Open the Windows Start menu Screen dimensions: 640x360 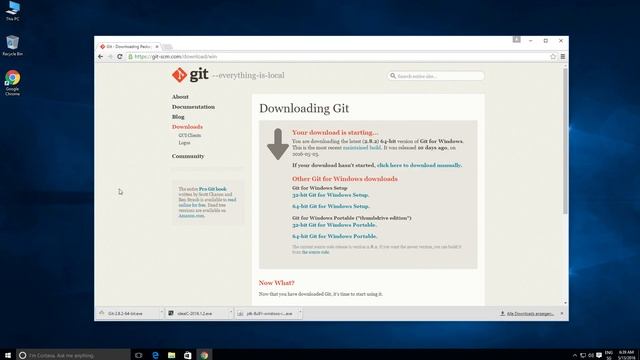point(8,355)
